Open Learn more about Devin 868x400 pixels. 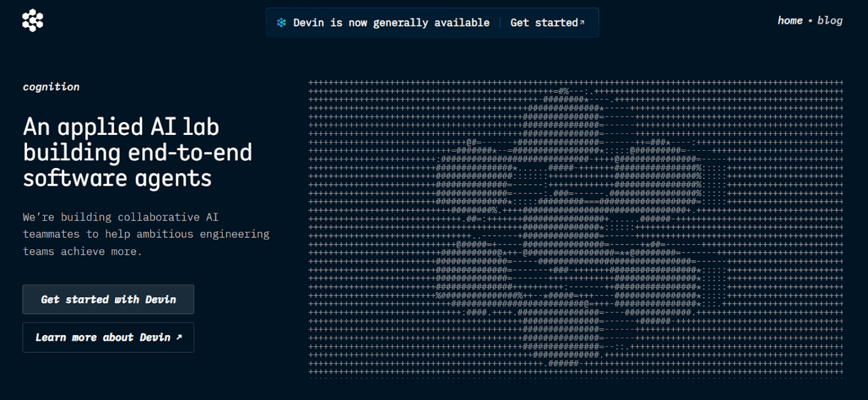coord(108,337)
